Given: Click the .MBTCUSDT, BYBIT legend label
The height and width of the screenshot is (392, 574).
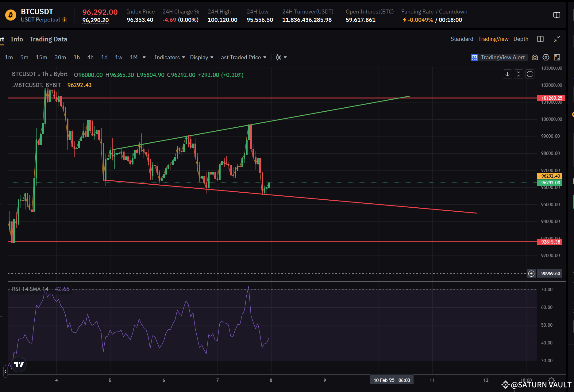Looking at the screenshot, I should pos(37,85).
